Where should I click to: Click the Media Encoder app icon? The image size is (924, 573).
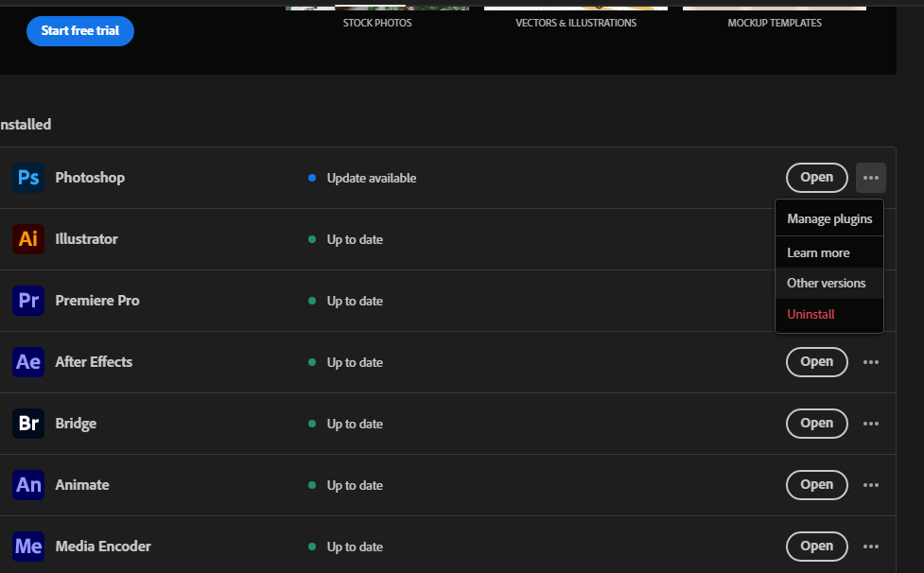28,547
